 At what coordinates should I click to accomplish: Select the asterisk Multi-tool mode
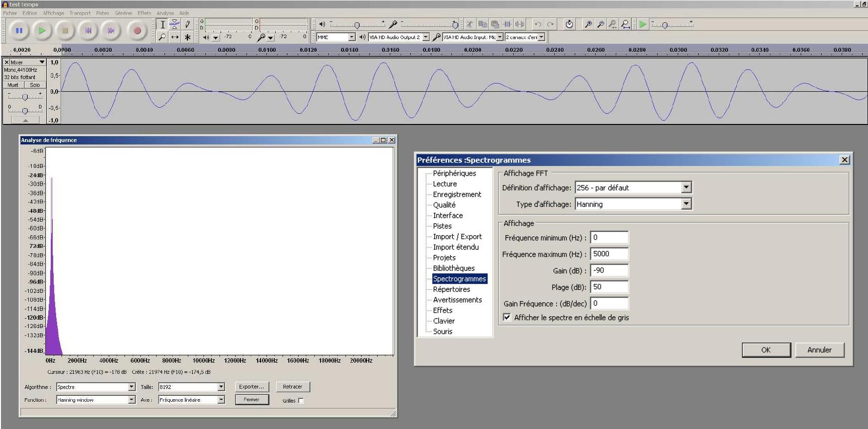(x=187, y=37)
